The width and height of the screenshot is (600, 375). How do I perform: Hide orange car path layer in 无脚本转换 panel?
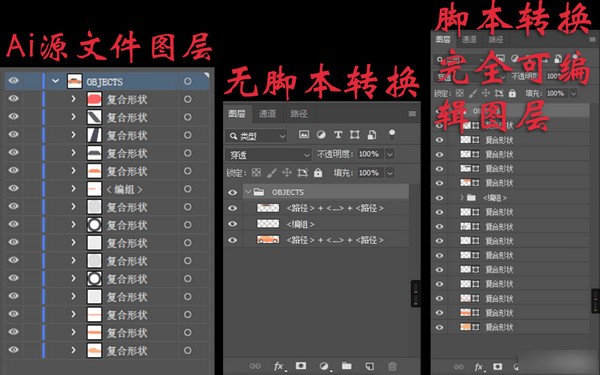(x=233, y=240)
